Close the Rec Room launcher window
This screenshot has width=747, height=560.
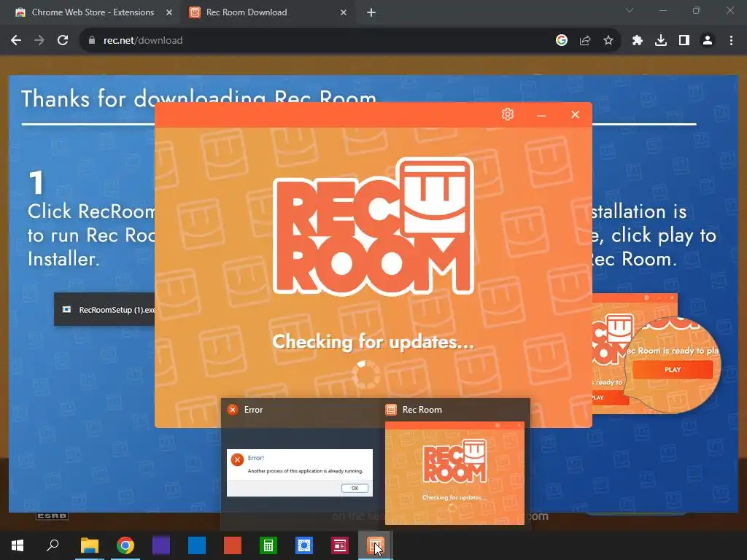[x=575, y=114]
